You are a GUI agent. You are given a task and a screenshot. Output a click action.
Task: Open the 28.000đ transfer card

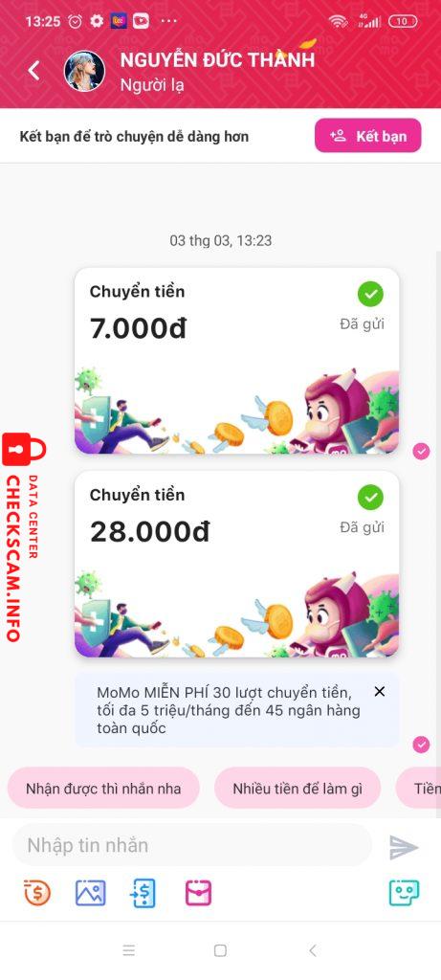[236, 564]
